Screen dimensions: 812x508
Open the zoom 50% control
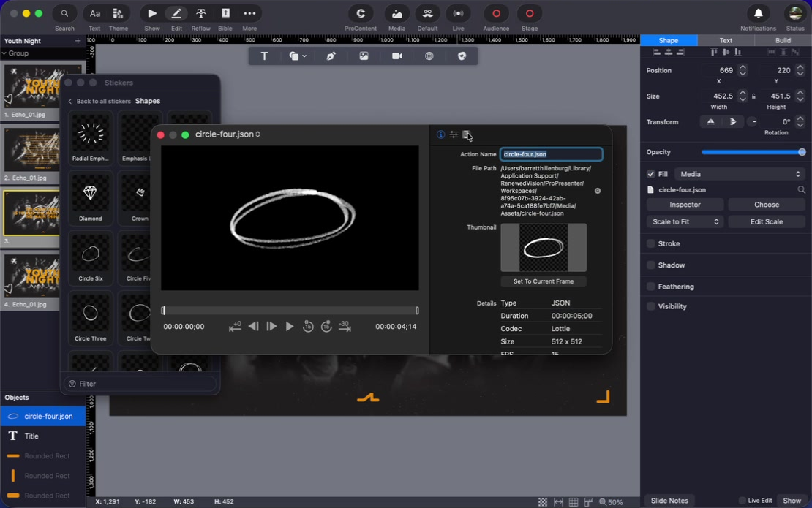[x=611, y=502]
